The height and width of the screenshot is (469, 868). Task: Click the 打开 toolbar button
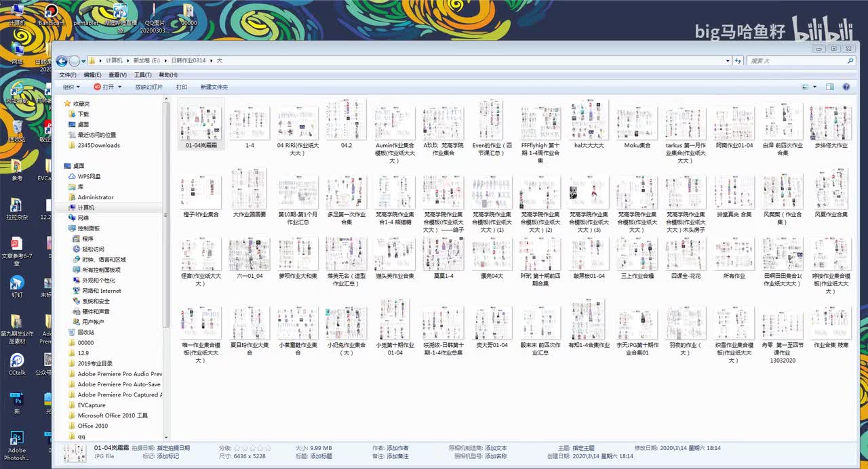[x=104, y=87]
